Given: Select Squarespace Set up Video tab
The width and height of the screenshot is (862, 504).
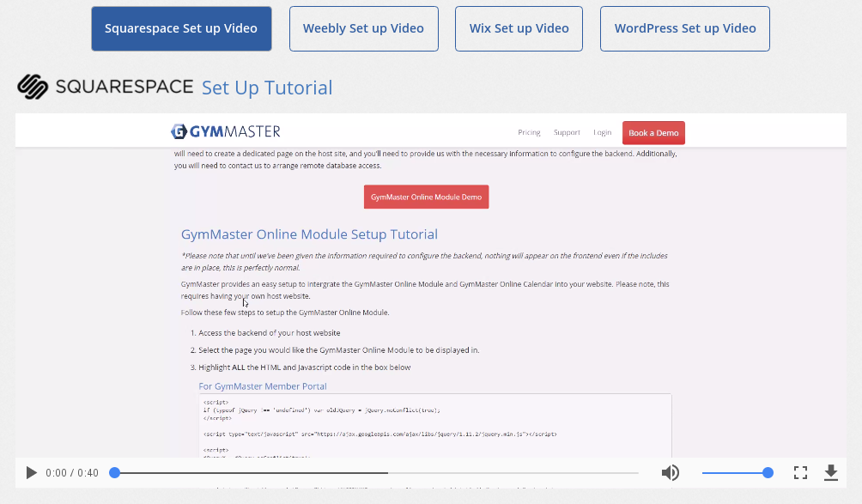Looking at the screenshot, I should tap(181, 28).
